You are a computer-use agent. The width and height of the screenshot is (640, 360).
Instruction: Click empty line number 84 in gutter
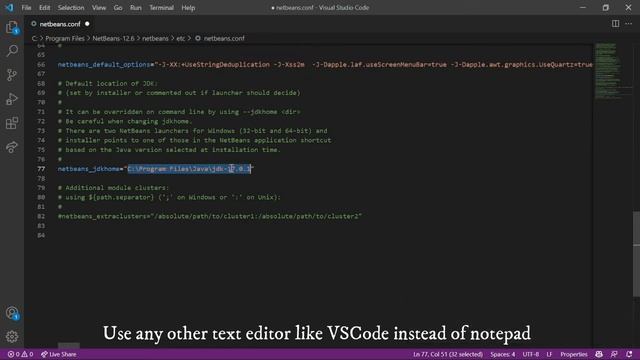point(41,235)
